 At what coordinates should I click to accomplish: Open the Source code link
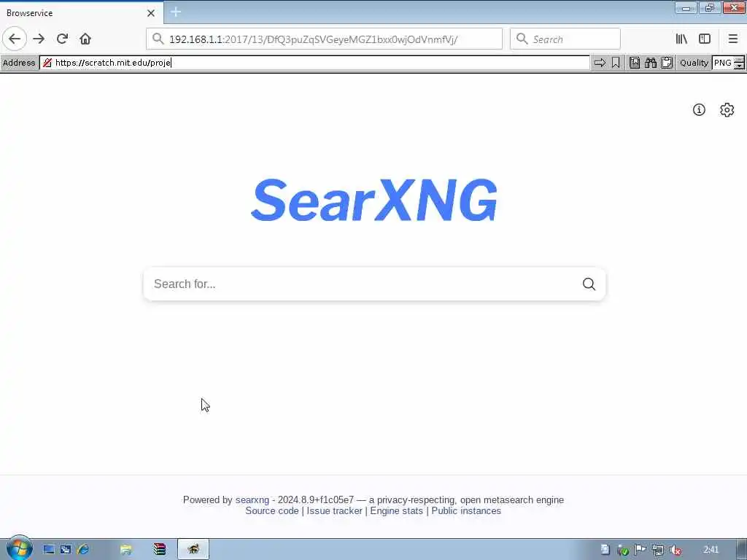coord(272,510)
